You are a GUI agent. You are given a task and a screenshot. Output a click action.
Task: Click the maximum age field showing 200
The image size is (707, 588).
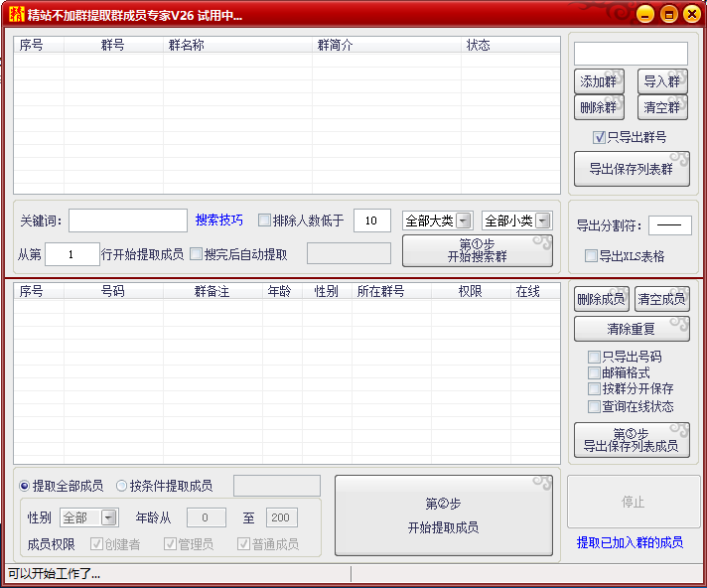281,517
